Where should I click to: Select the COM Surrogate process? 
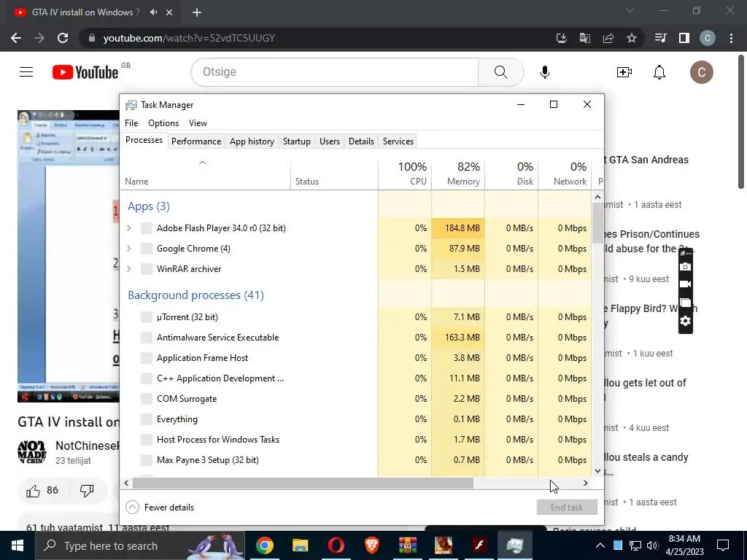pyautogui.click(x=355, y=399)
